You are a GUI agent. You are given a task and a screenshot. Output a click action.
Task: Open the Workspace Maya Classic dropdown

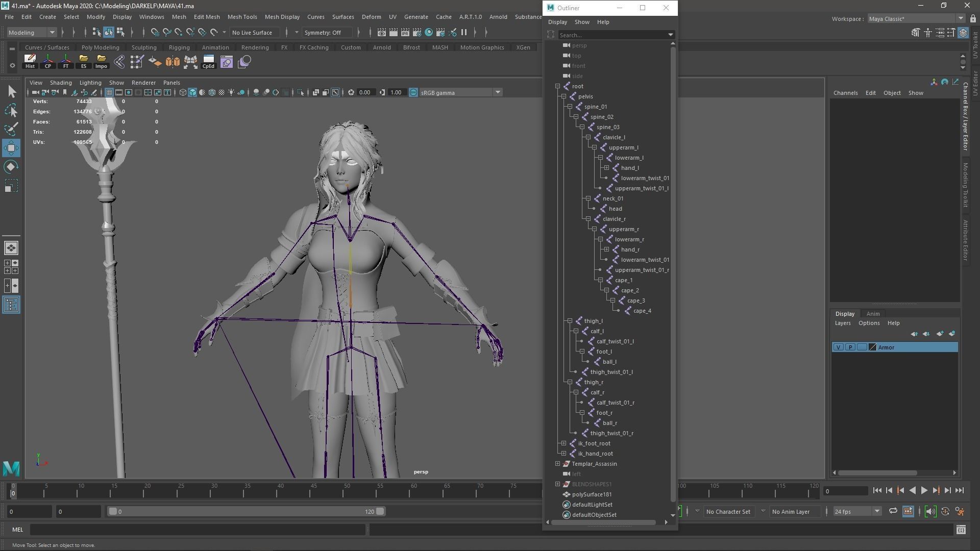(916, 19)
